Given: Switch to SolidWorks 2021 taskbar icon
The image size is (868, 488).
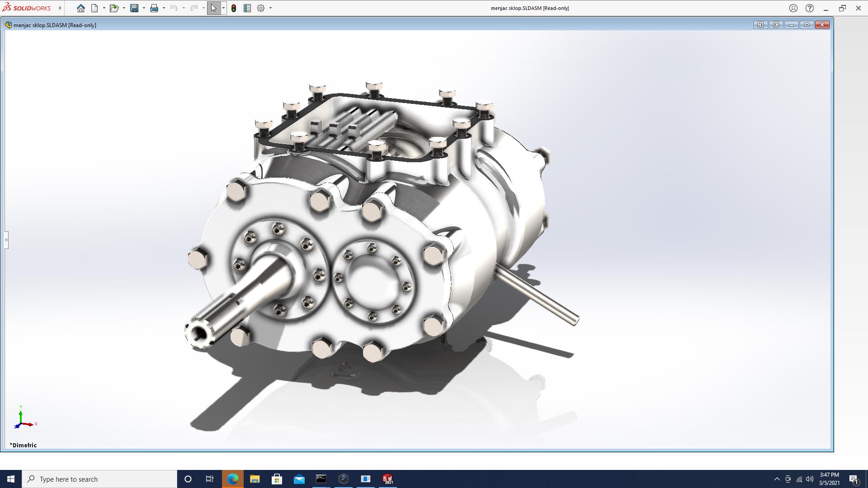Looking at the screenshot, I should [387, 479].
